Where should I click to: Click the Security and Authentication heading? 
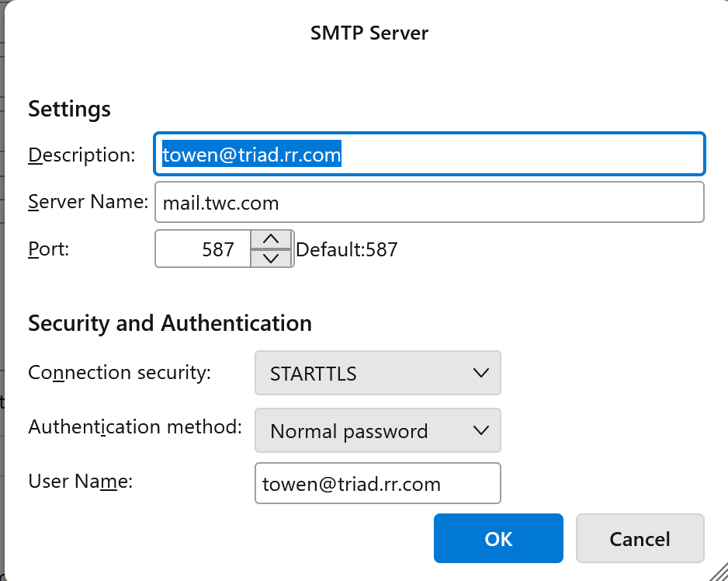pyautogui.click(x=170, y=323)
